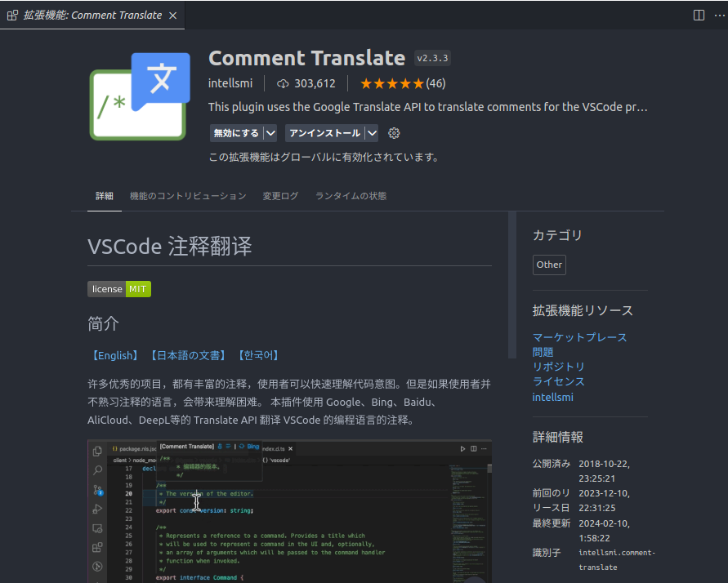Click the VSCode 注释翻译 heading
This screenshot has height=583, width=728.
[169, 246]
